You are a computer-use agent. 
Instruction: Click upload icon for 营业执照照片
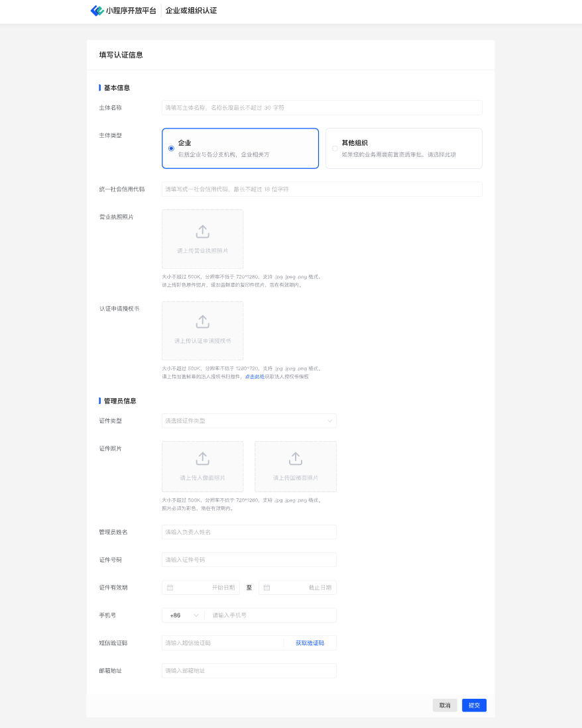coord(202,231)
